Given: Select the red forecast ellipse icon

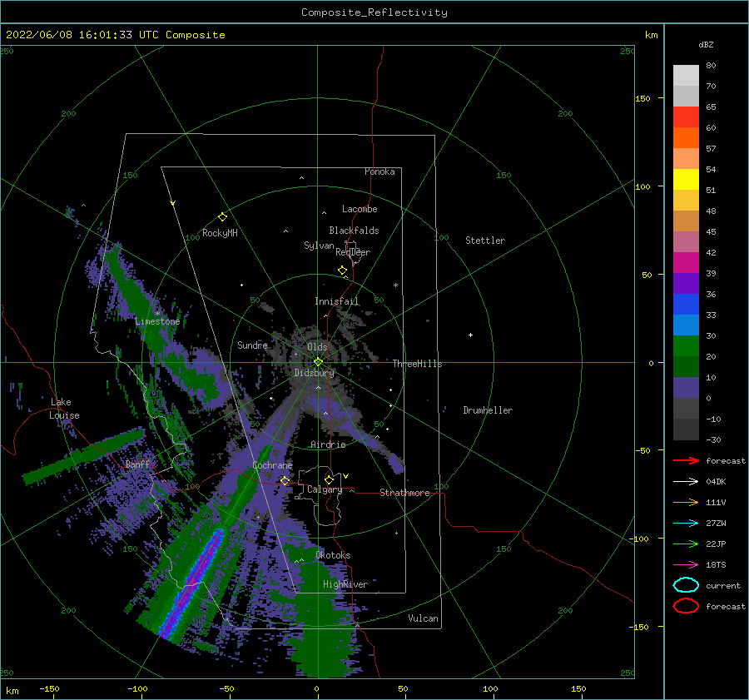Looking at the screenshot, I should coord(686,606).
